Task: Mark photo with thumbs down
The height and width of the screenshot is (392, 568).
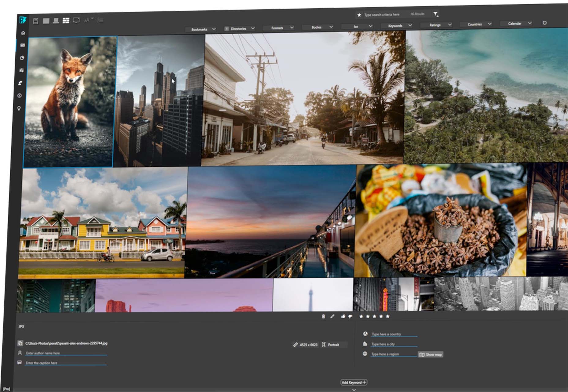Action: click(350, 316)
